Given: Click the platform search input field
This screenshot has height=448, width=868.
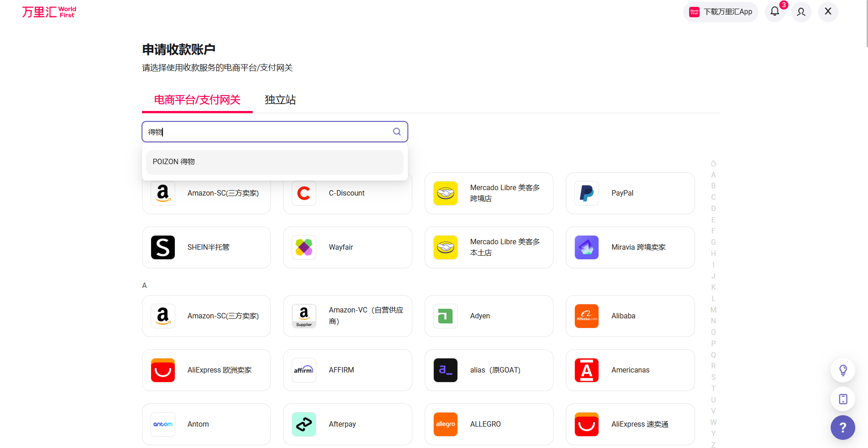Looking at the screenshot, I should [x=269, y=132].
